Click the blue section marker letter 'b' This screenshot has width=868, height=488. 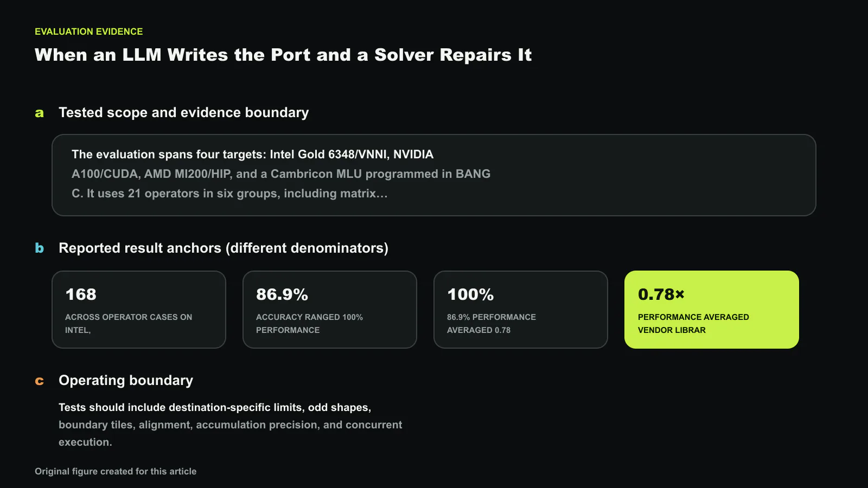(x=39, y=248)
